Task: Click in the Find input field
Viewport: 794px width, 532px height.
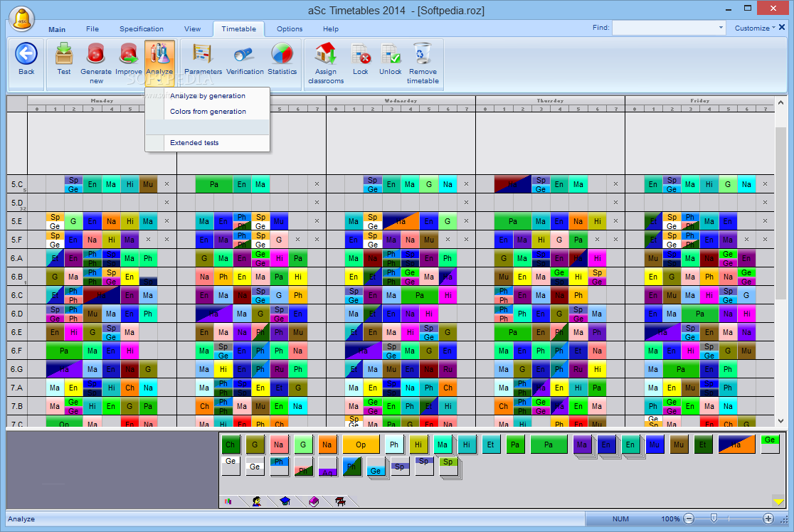Action: point(664,28)
